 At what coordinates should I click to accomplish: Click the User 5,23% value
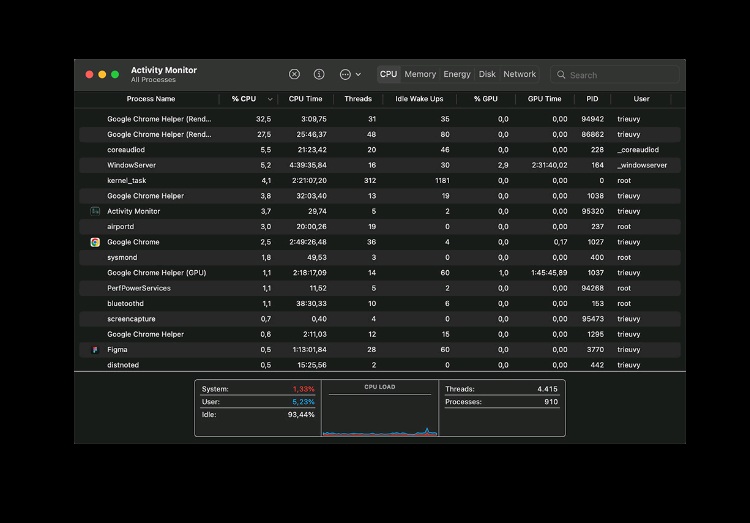(303, 402)
